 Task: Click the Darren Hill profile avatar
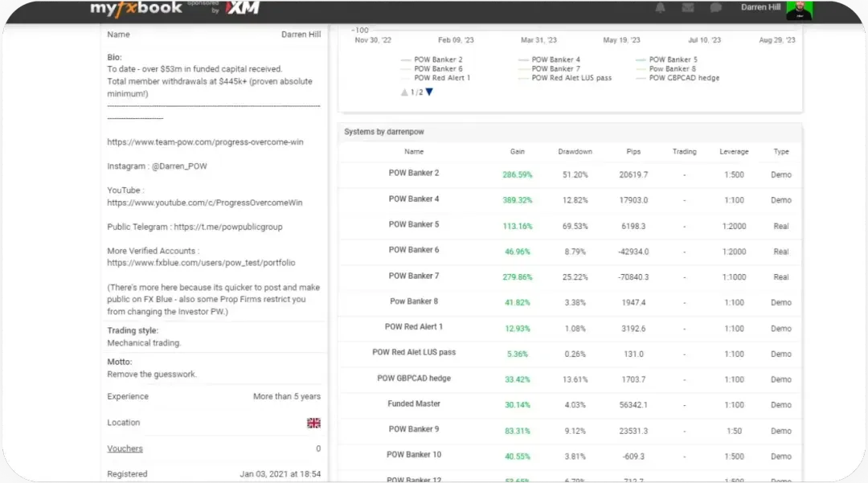[801, 9]
